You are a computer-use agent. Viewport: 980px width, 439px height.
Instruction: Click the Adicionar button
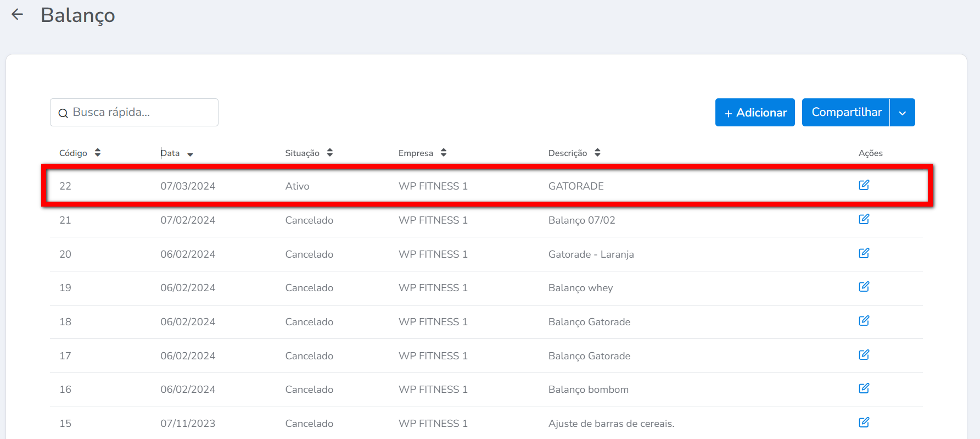(755, 113)
